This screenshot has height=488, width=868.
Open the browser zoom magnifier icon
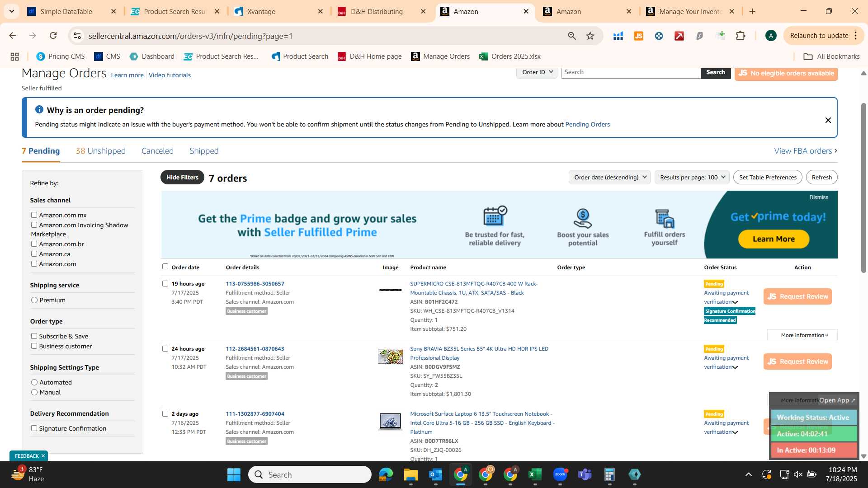click(x=572, y=36)
